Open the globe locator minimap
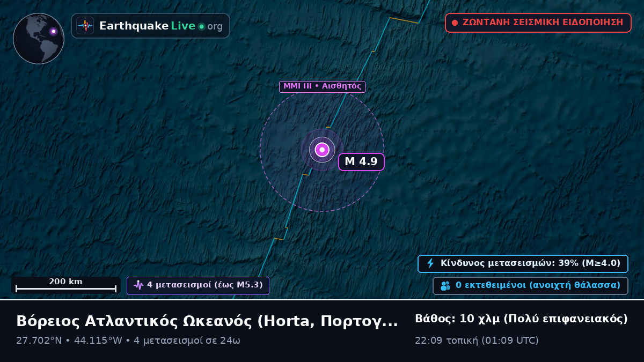 (x=39, y=39)
